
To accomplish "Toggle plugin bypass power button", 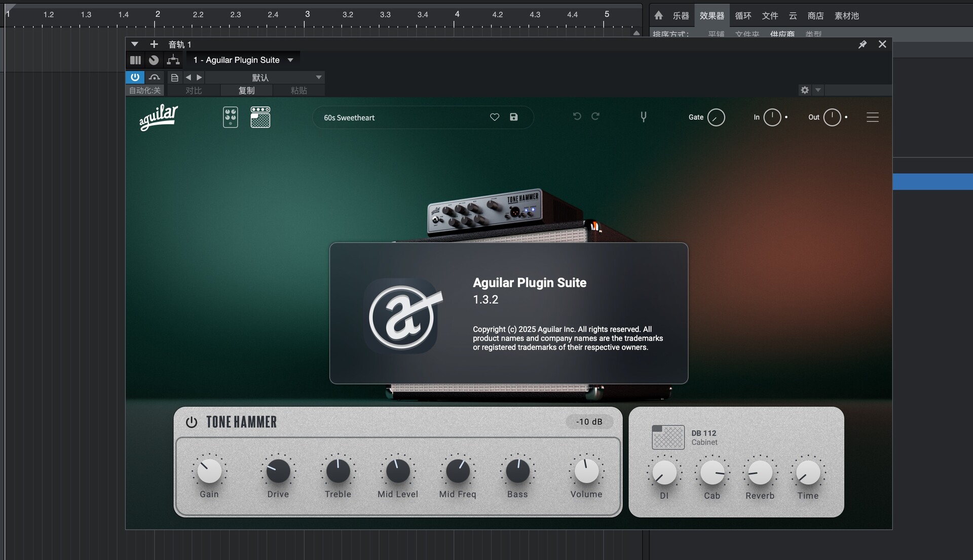I will click(135, 77).
